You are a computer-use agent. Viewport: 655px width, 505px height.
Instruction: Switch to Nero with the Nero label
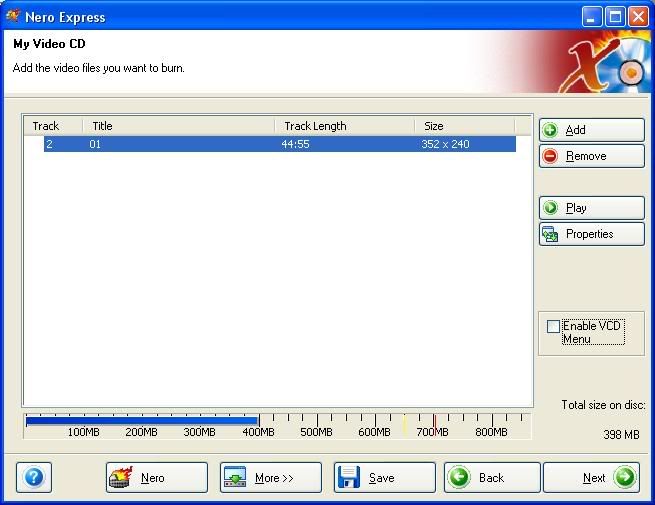(x=152, y=478)
